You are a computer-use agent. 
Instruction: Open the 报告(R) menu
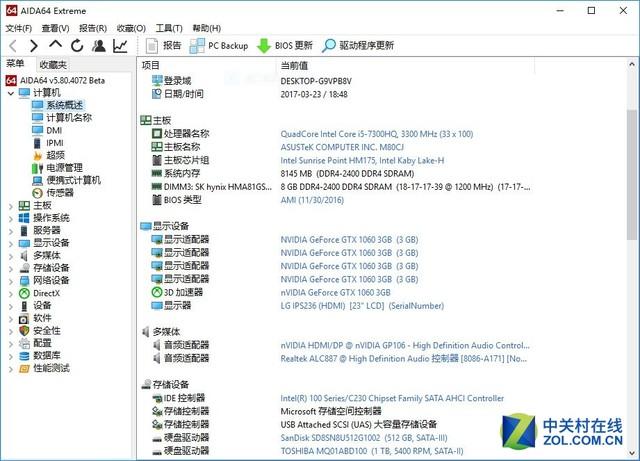click(x=93, y=28)
